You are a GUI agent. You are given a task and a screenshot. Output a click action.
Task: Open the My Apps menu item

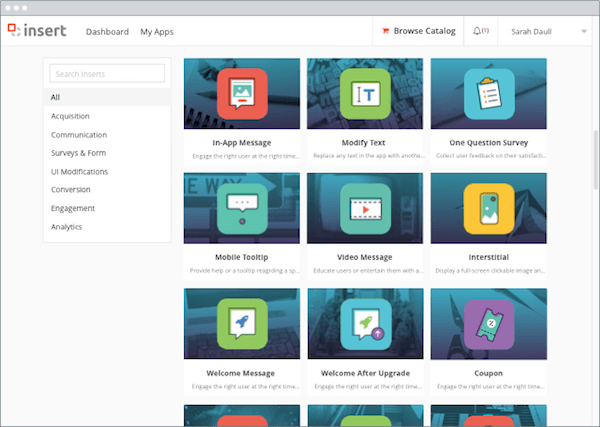157,32
